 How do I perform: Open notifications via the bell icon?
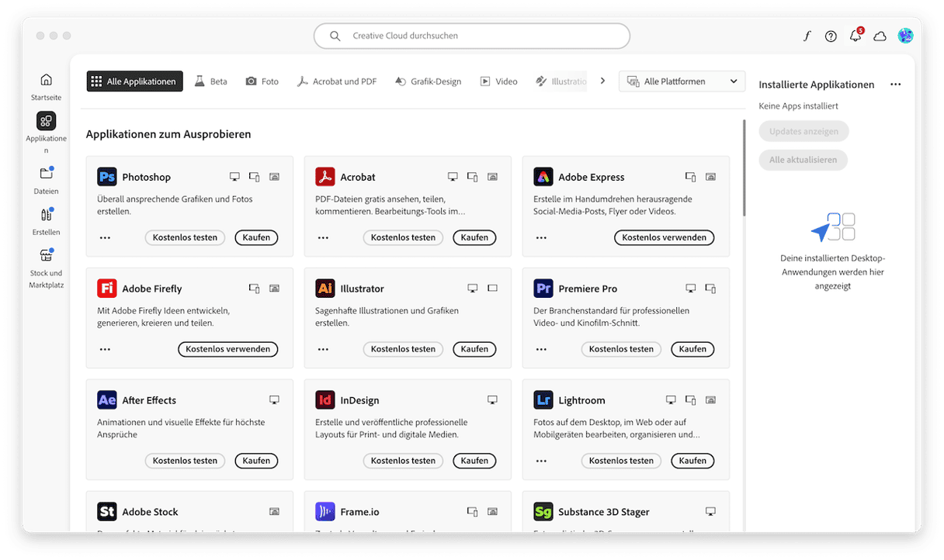(x=855, y=36)
